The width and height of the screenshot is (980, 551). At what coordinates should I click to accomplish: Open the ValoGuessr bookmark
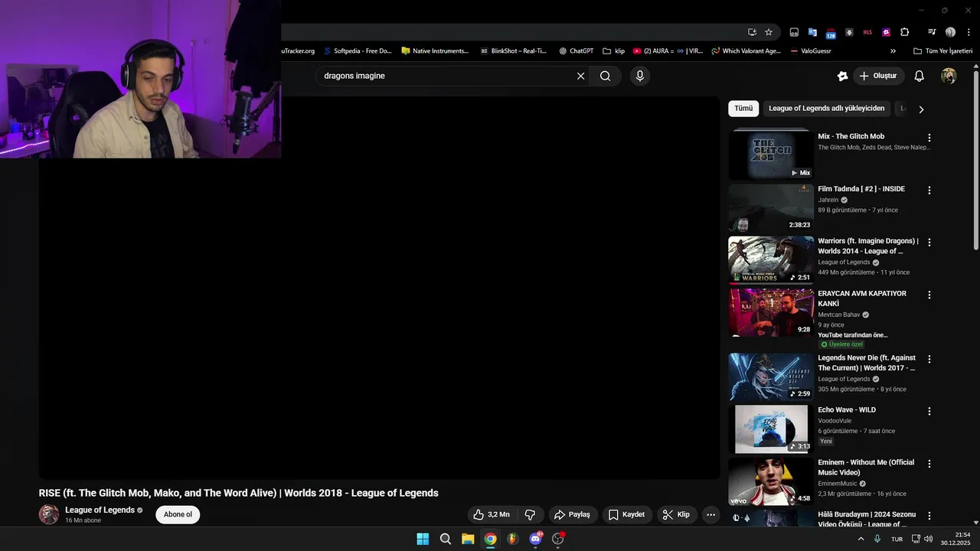coord(810,51)
